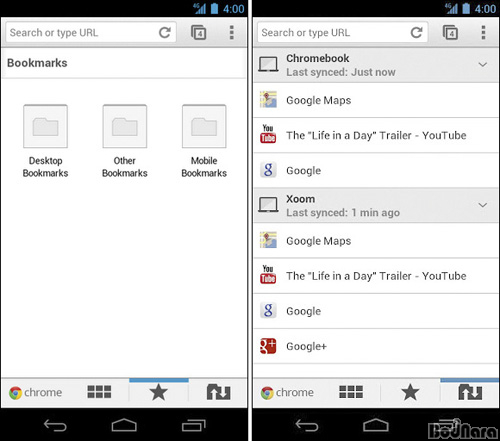Open Google Maps under Chromebook

376,100
